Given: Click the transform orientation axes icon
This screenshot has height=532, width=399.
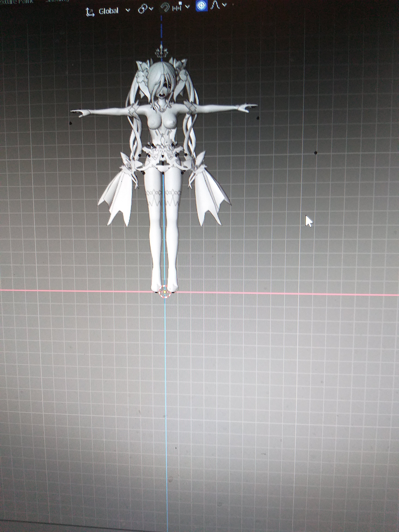Looking at the screenshot, I should (90, 12).
